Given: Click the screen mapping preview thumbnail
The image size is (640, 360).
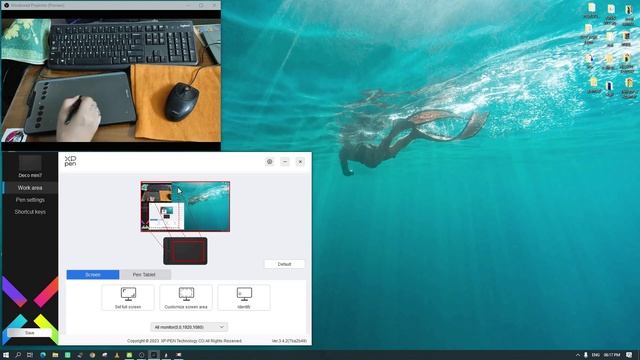Looking at the screenshot, I should tap(185, 207).
